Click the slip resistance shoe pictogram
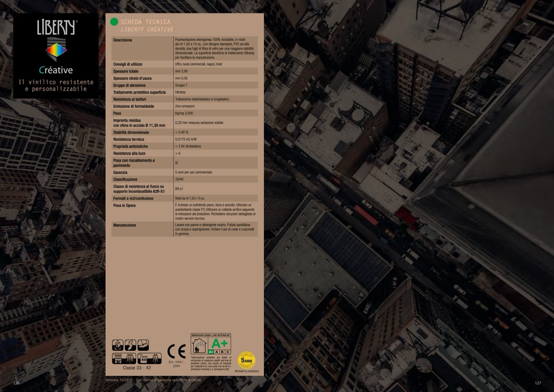 click(x=143, y=345)
